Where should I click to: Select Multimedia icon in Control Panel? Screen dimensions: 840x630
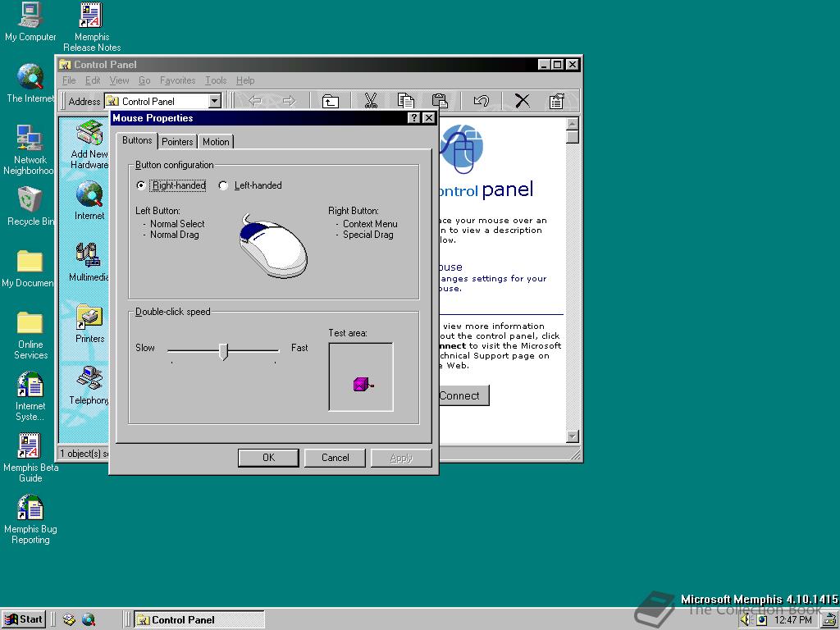click(89, 262)
